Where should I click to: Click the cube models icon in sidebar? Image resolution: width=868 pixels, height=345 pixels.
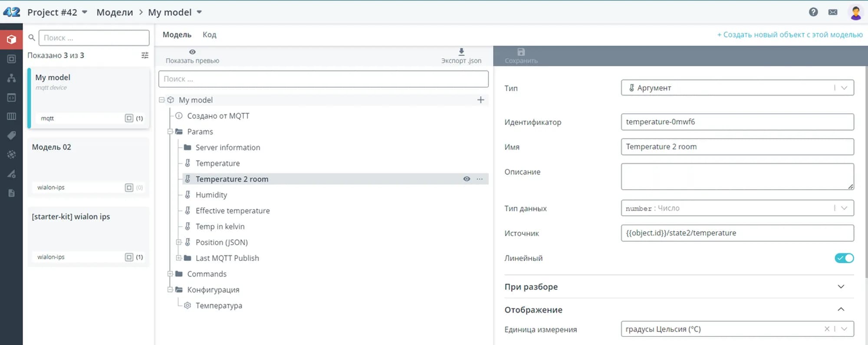[11, 39]
